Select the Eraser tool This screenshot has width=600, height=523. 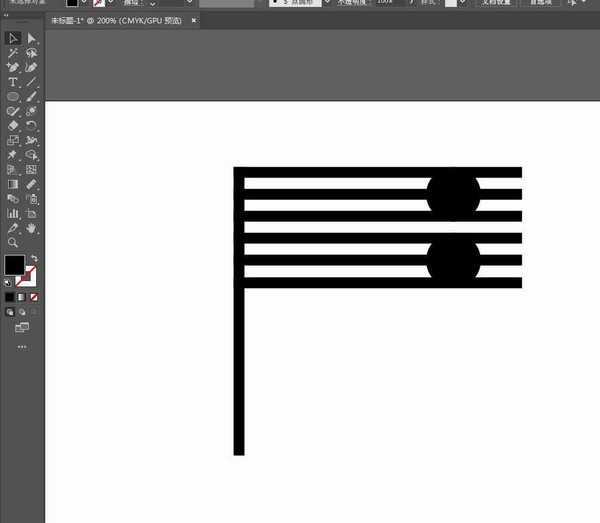pyautogui.click(x=13, y=126)
